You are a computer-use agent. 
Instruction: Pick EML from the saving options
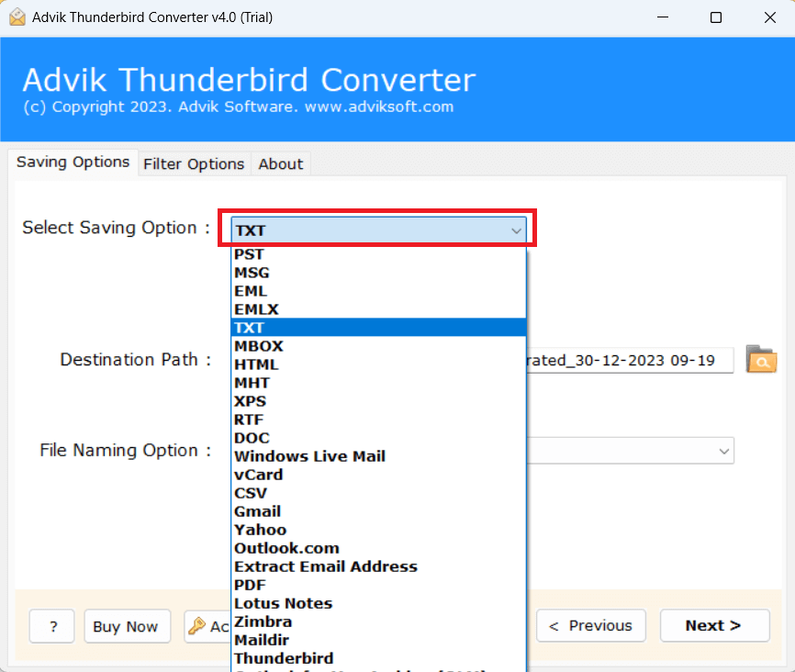[x=379, y=291]
